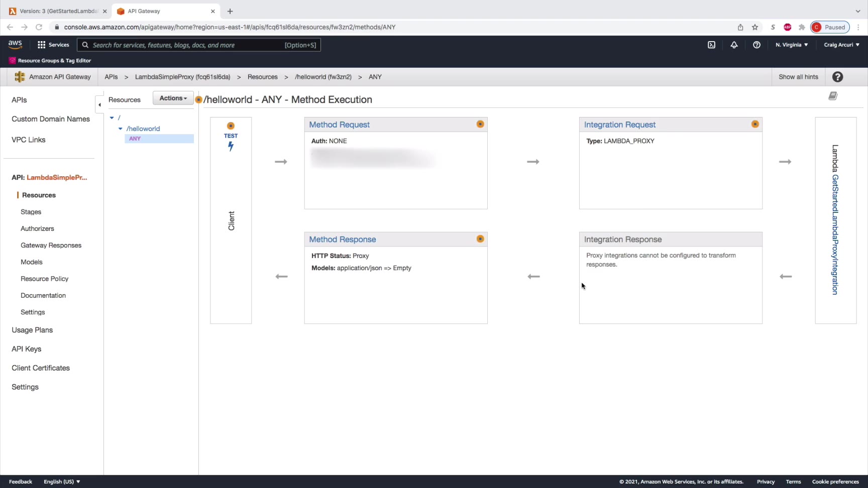This screenshot has width=868, height=488.
Task: Open the Services grid menu
Action: coord(53,45)
